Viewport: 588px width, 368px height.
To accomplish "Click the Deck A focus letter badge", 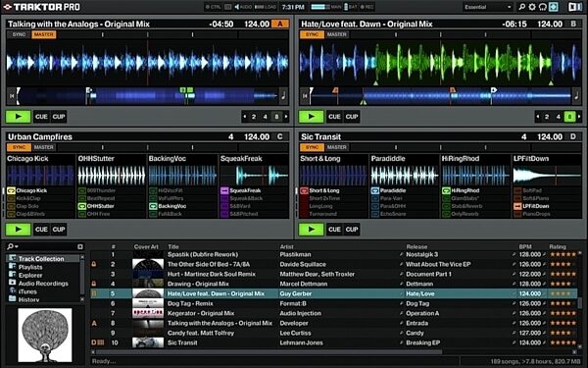I will tap(279, 24).
